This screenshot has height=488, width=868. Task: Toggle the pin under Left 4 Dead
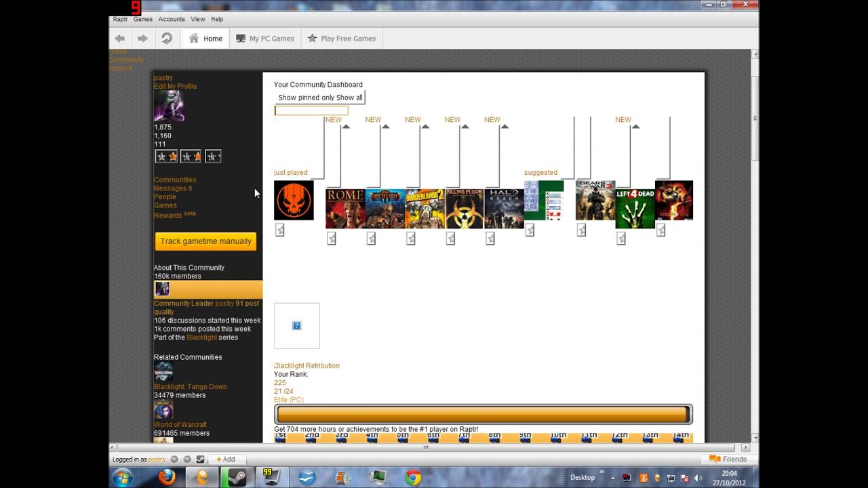621,239
